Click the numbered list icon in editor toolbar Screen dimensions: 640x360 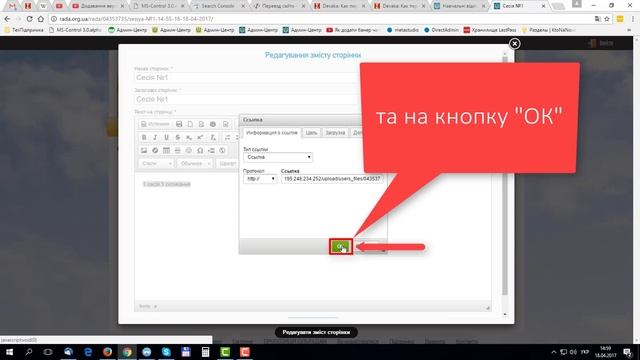click(x=227, y=138)
